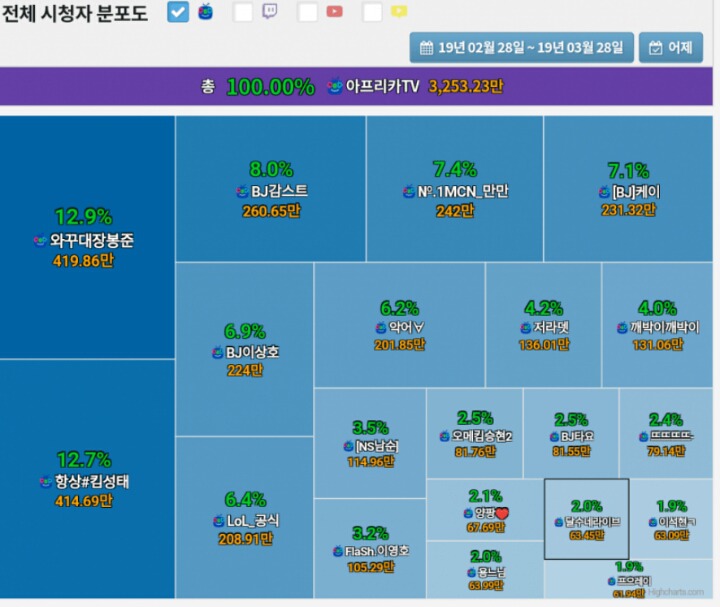
Task: Click the 100.00% total percentage
Action: [x=270, y=87]
